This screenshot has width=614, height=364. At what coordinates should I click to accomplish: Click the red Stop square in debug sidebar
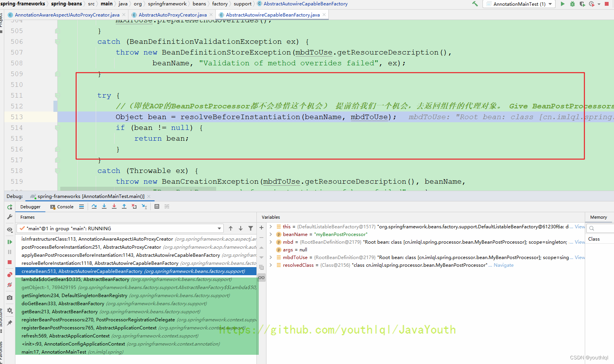10,262
